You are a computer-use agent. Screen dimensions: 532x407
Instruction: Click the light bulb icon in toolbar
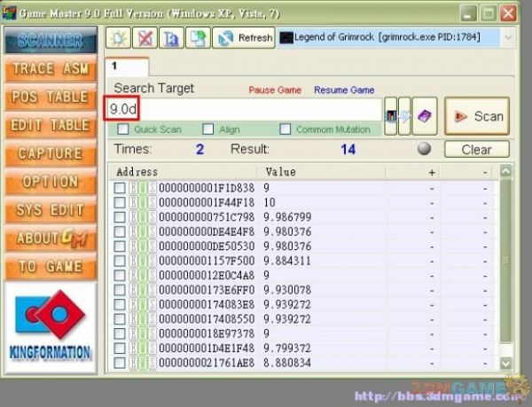coord(118,37)
